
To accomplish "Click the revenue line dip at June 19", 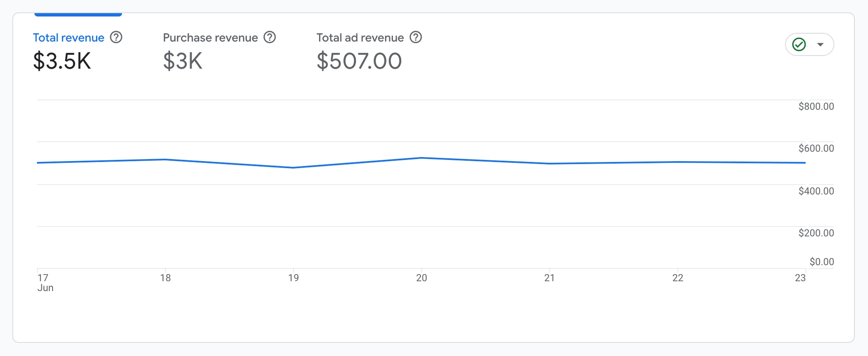I will [x=293, y=168].
